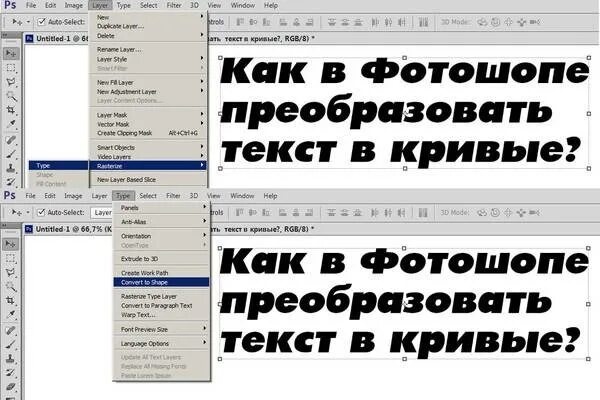Click the Untitled-1 document tab in upper window
Viewport: 600px width, 400px height.
click(57, 39)
